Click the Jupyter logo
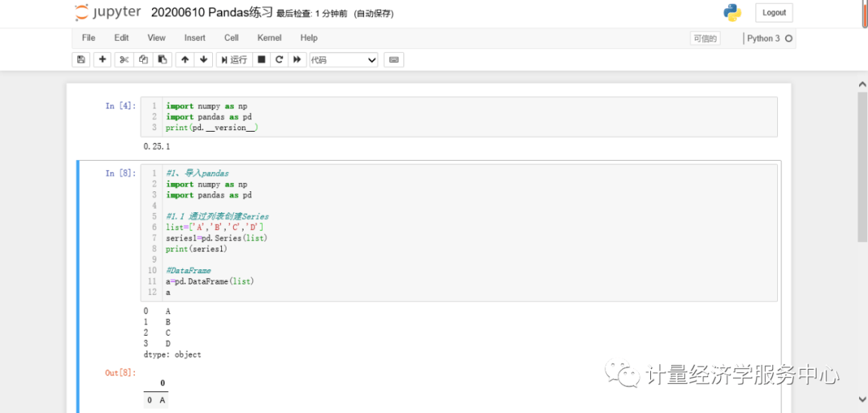 (108, 12)
